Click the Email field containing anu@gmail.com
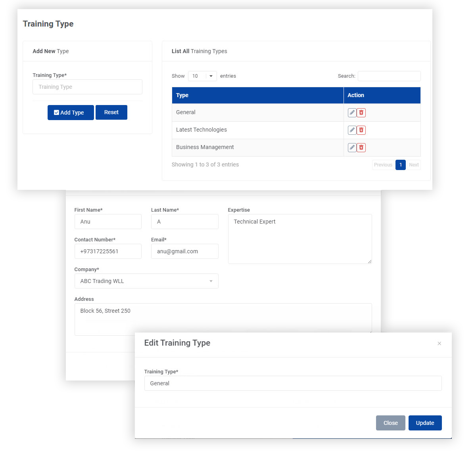The height and width of the screenshot is (457, 476). [184, 251]
